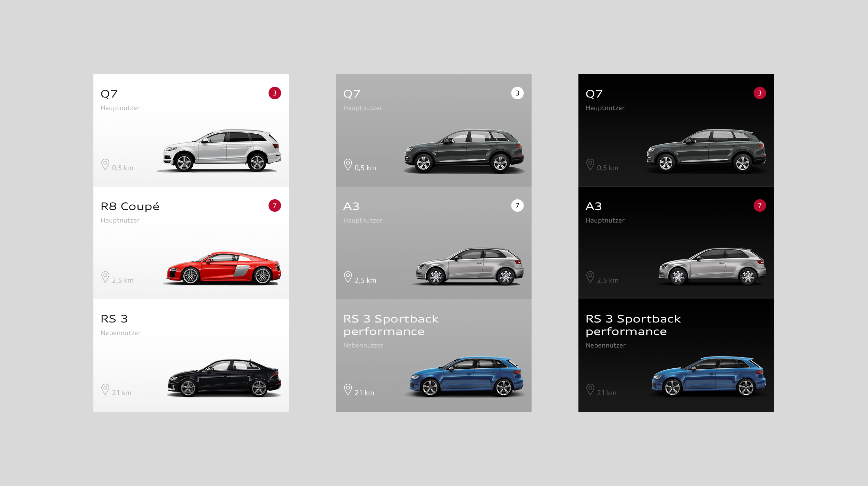Click 2,5 km distance in black panel

[608, 280]
